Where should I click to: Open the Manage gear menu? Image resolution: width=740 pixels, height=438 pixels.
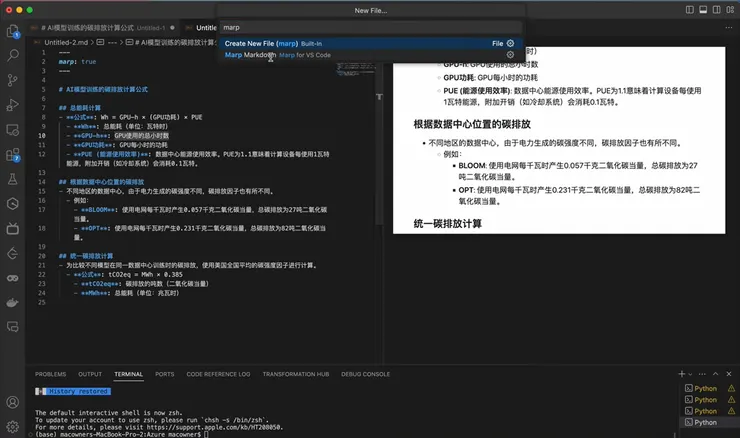coord(13,427)
